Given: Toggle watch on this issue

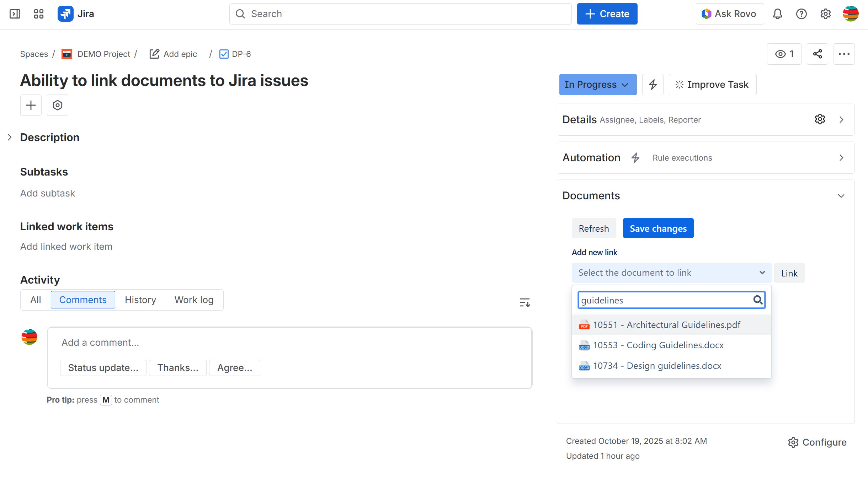Looking at the screenshot, I should [x=784, y=54].
